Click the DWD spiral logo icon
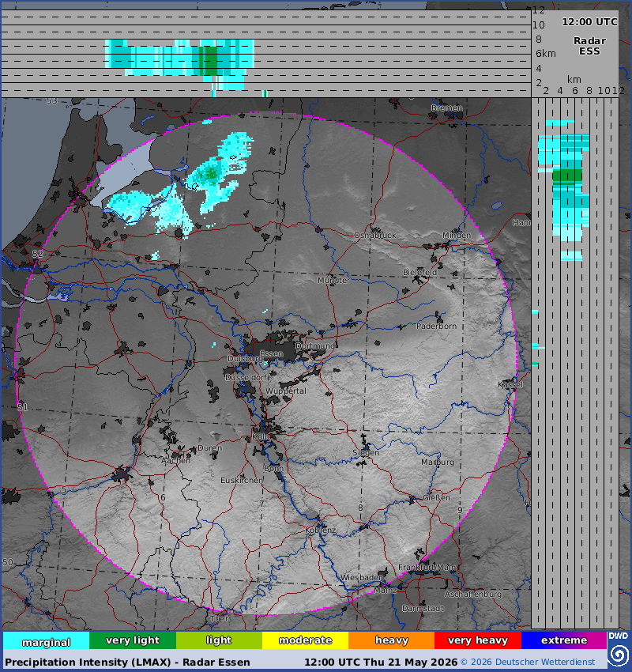The width and height of the screenshot is (632, 672). [x=618, y=655]
